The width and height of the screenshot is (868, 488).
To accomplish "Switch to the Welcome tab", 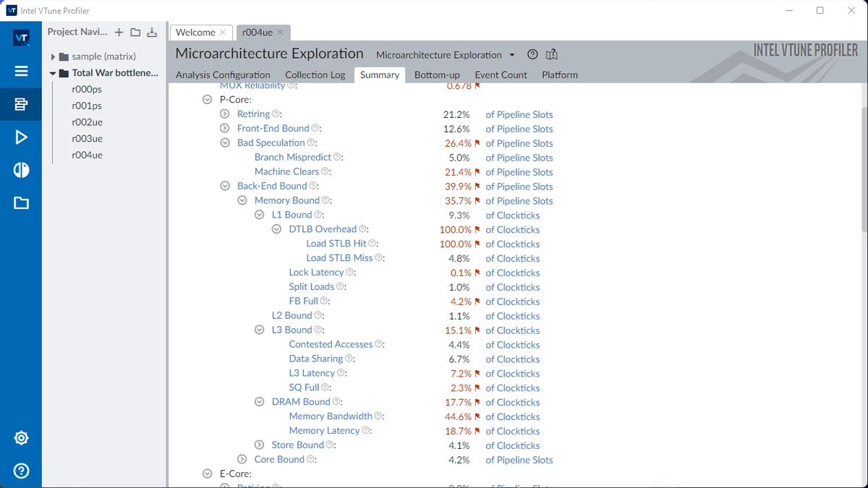I will tap(195, 33).
